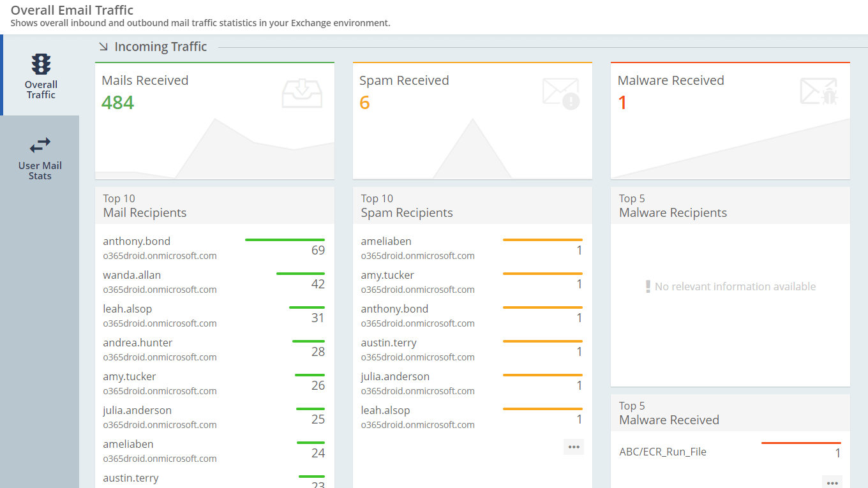Click the inbox icon on Mails Received card
The height and width of the screenshot is (488, 868).
click(x=301, y=93)
